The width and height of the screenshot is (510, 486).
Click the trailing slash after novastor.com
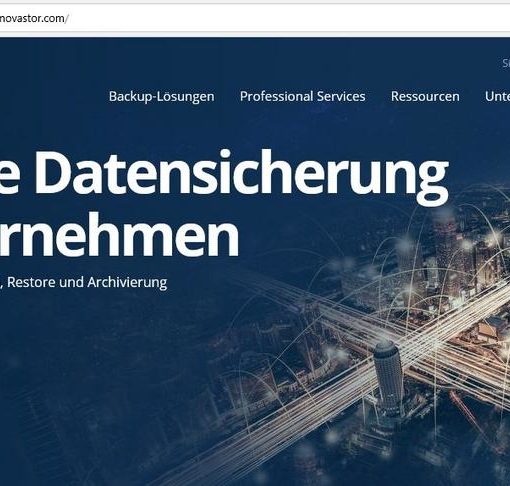point(67,18)
